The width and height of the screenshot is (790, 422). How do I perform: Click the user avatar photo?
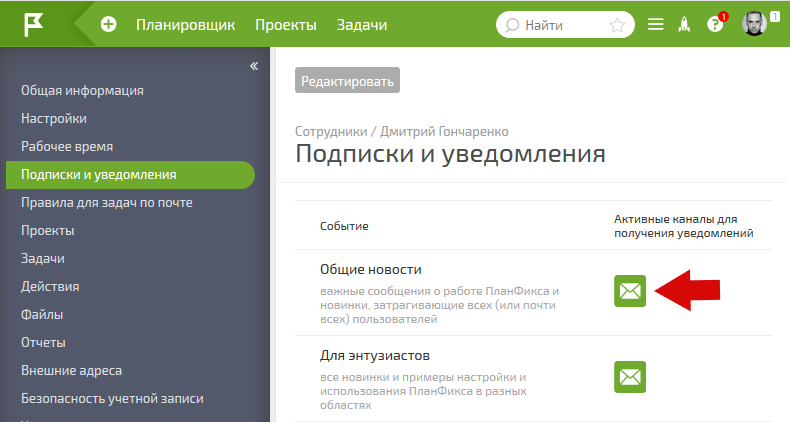(754, 23)
